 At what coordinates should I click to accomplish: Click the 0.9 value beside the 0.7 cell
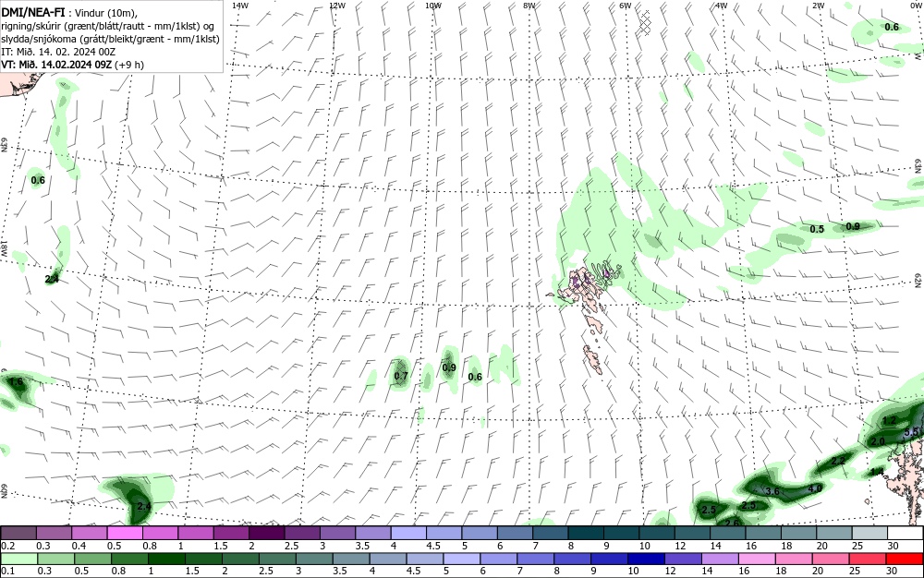click(449, 367)
